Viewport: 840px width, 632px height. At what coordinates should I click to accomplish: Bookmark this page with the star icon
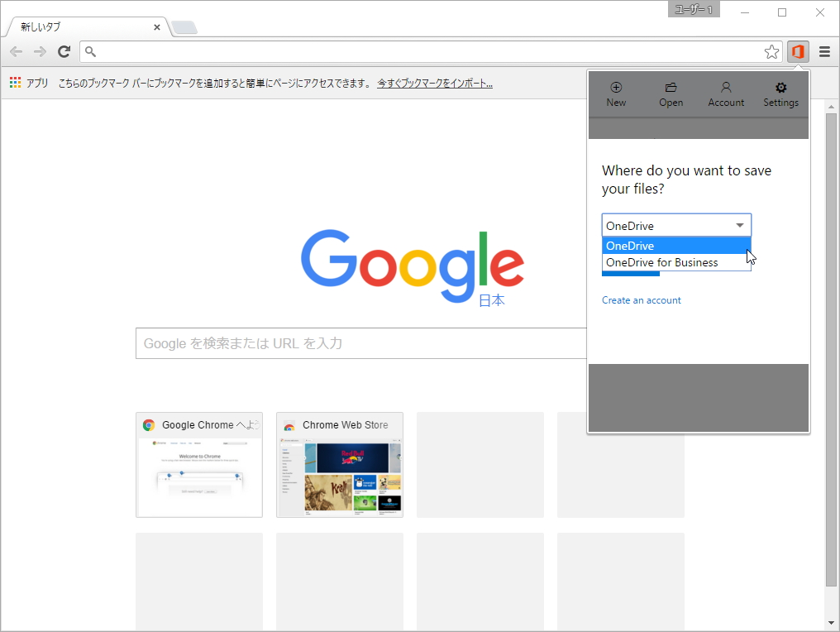[x=771, y=51]
